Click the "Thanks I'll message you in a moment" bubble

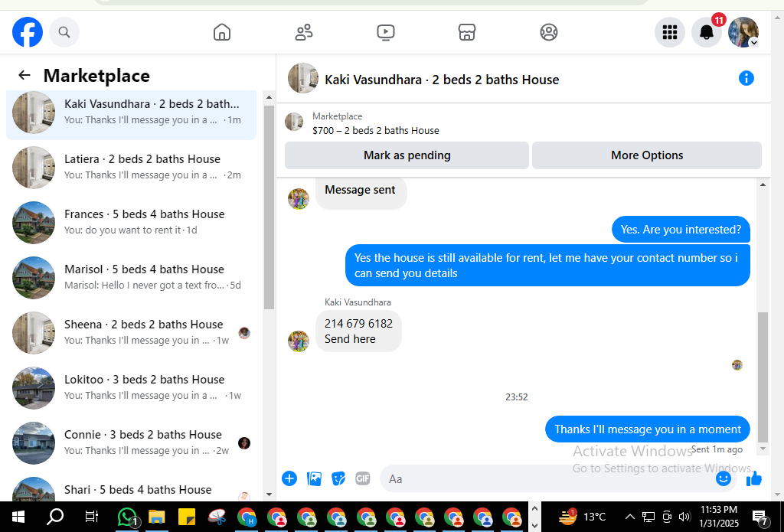tap(648, 429)
